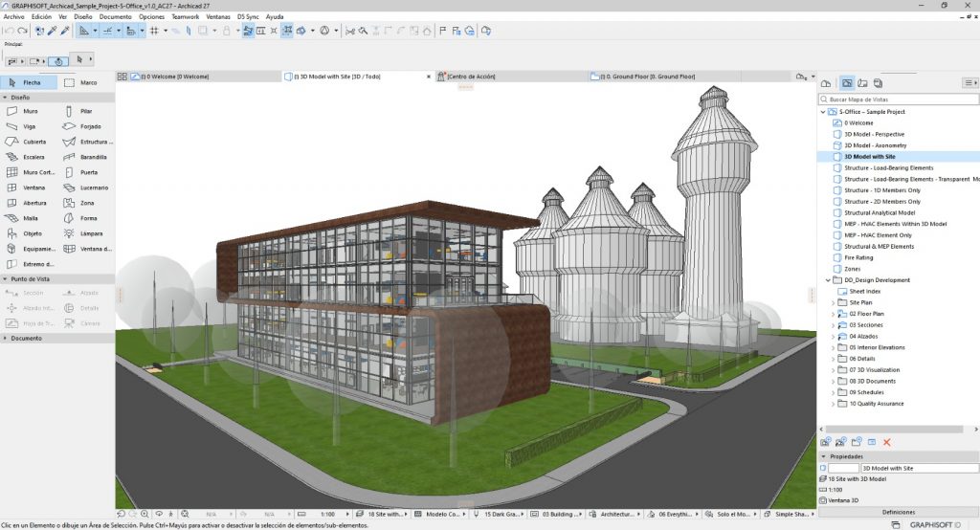Expand the 02 Floor Plan folder
Screen dimensions: 980x530
(x=833, y=314)
